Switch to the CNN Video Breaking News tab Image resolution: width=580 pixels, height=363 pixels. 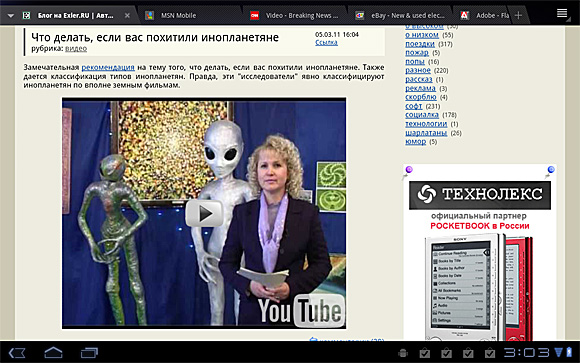(295, 16)
